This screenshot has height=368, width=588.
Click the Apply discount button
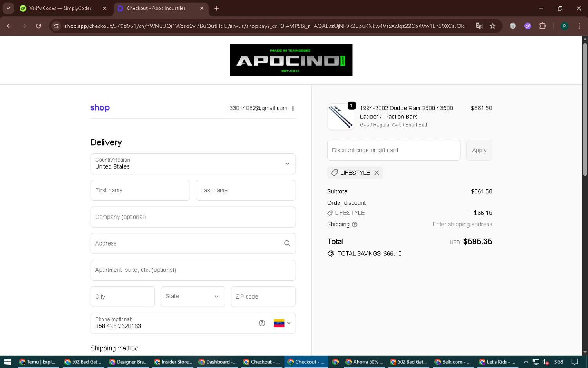pyautogui.click(x=479, y=150)
